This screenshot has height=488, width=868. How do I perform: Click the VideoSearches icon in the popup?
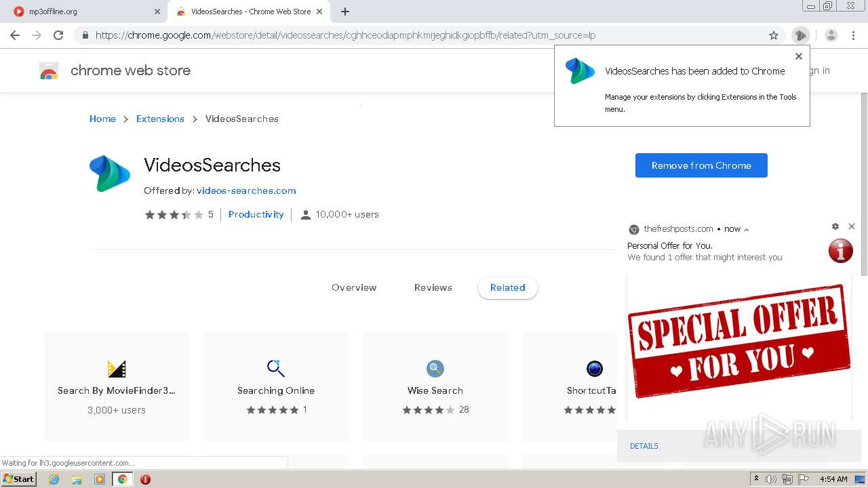[x=580, y=71]
